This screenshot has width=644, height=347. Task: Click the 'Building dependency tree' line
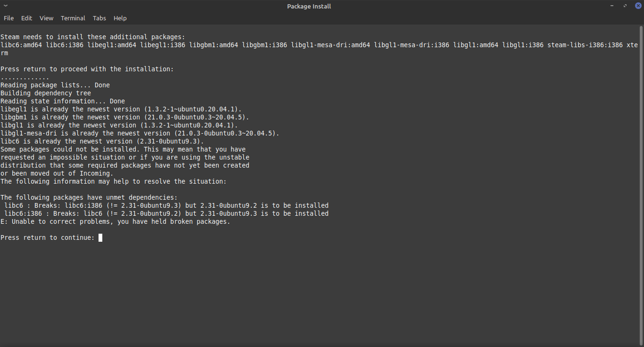tap(46, 93)
